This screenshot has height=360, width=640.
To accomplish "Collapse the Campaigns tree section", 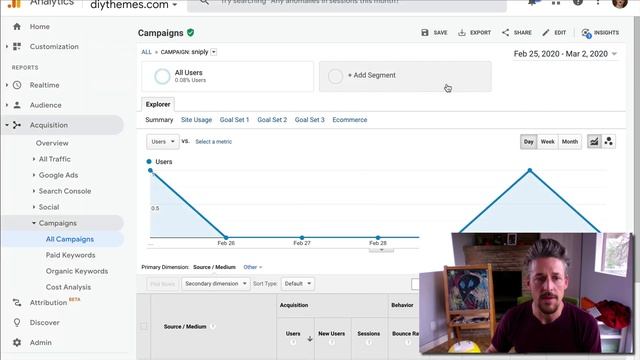I will [x=34, y=223].
